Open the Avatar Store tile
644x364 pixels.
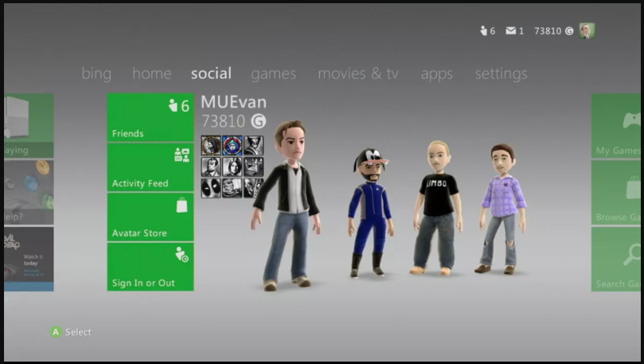(x=150, y=217)
